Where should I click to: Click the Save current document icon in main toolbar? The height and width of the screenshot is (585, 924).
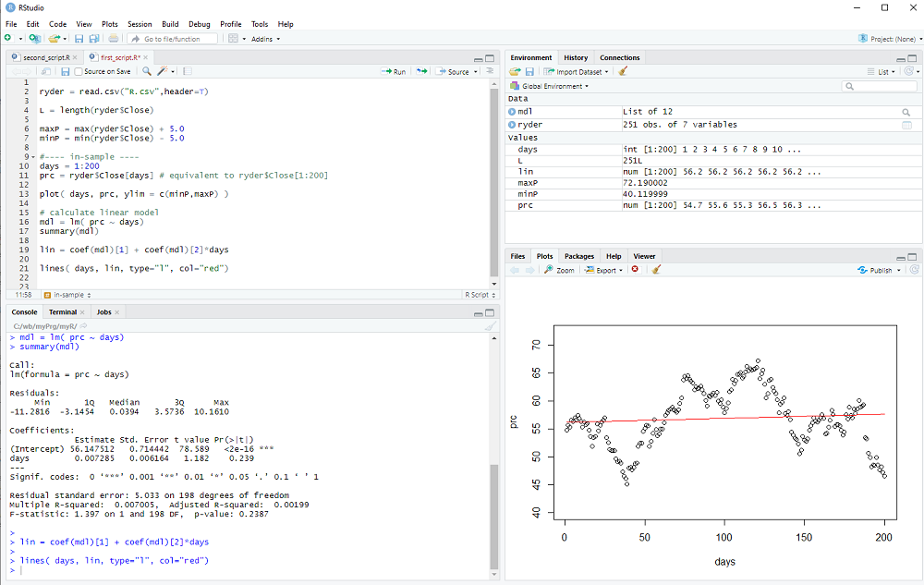(79, 38)
